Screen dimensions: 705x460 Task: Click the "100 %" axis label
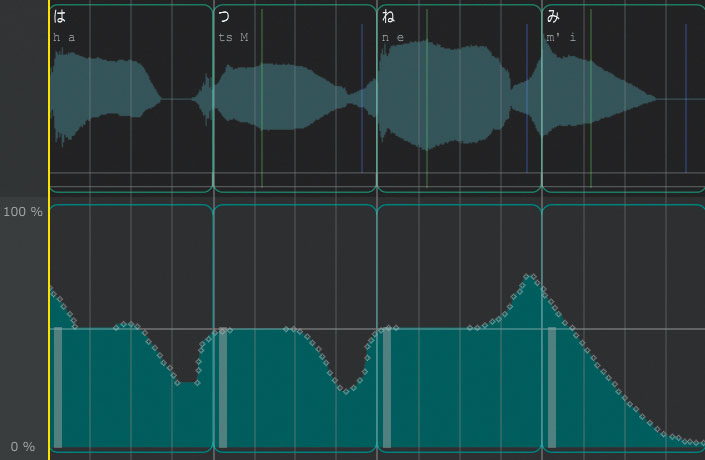[x=23, y=211]
